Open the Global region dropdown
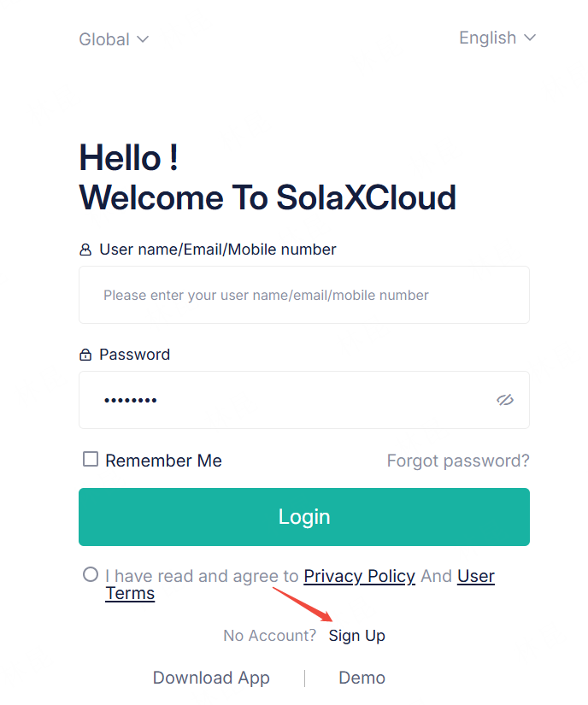 pyautogui.click(x=104, y=39)
